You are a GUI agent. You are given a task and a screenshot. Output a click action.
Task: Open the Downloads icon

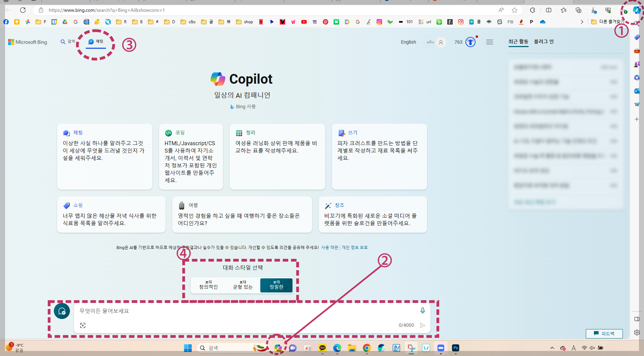tap(594, 10)
